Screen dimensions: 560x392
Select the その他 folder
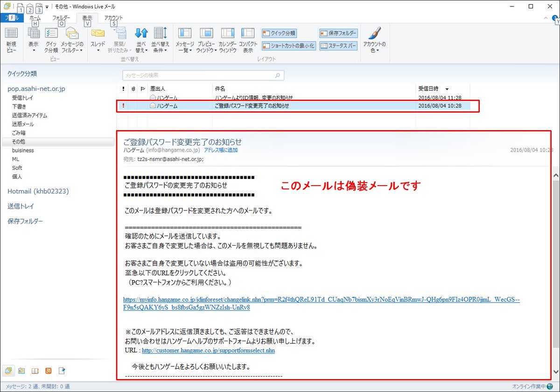pos(58,142)
